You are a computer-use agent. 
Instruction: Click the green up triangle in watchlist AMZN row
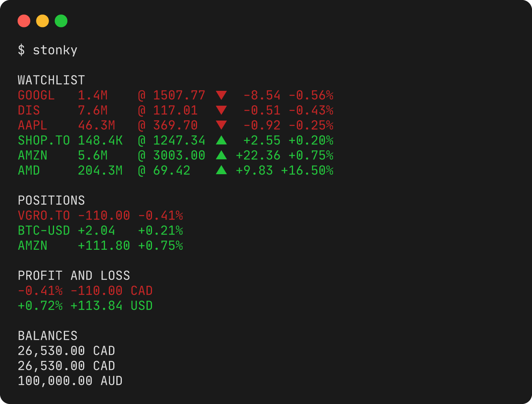pos(221,155)
